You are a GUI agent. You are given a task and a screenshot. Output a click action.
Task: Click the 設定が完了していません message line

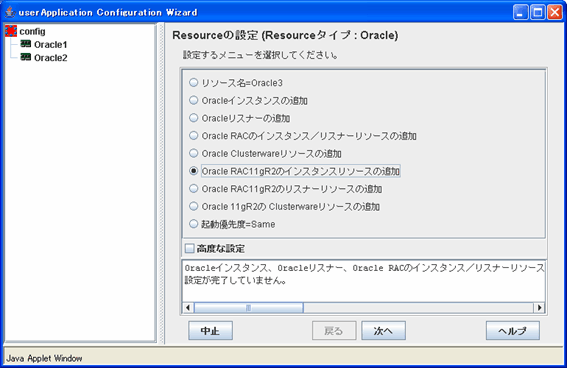[235, 280]
